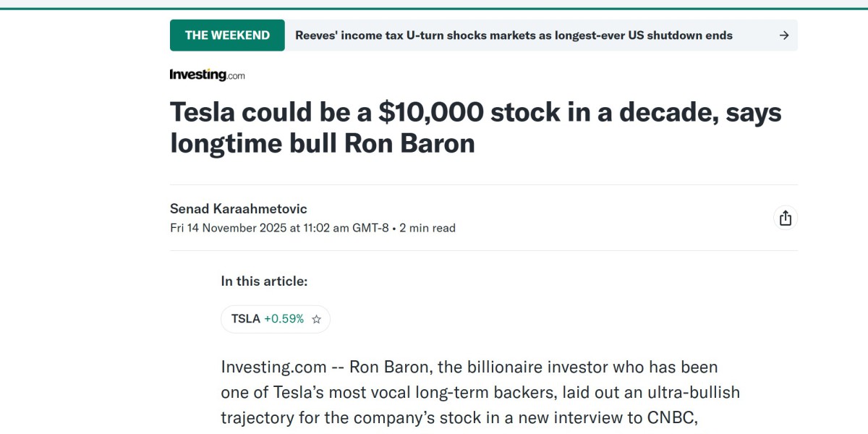
Task: Click the '2 min read' label
Action: [428, 228]
